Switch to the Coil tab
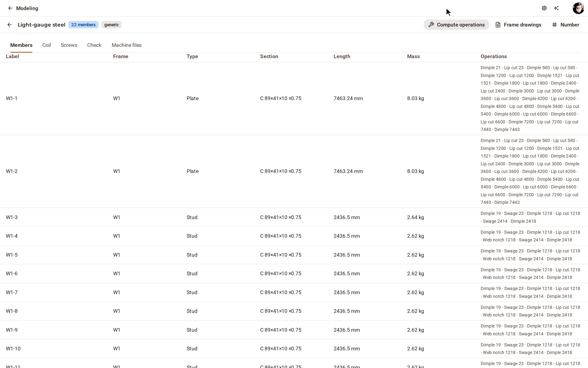This screenshot has height=368, width=588. point(47,45)
